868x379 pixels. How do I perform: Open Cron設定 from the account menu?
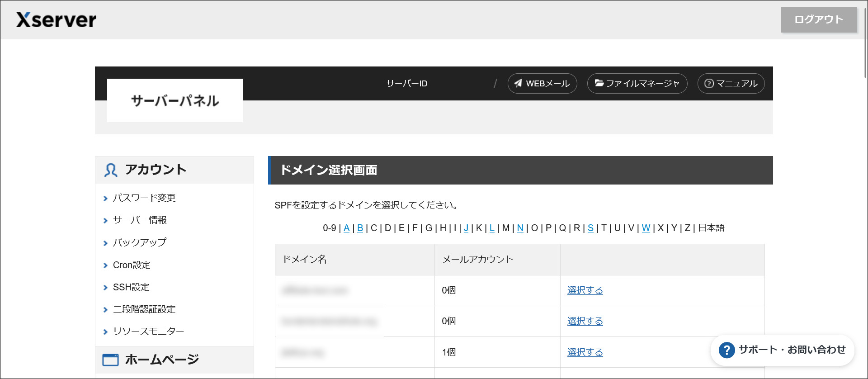132,265
